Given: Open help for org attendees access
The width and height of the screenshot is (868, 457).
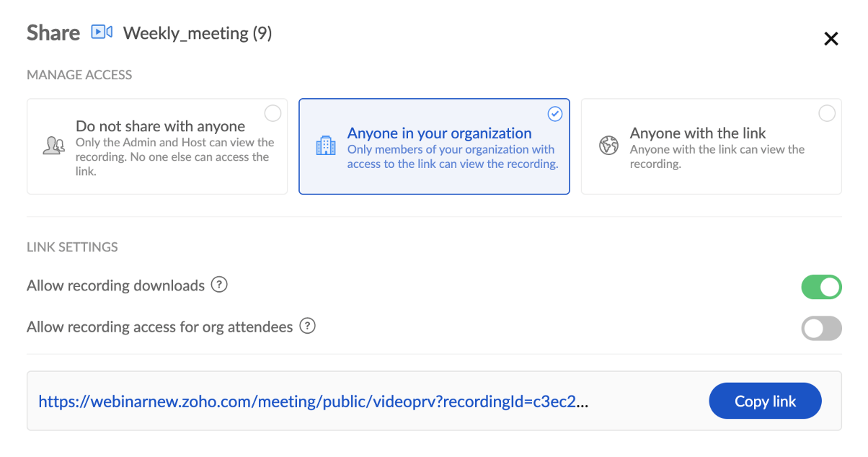Looking at the screenshot, I should click(308, 326).
